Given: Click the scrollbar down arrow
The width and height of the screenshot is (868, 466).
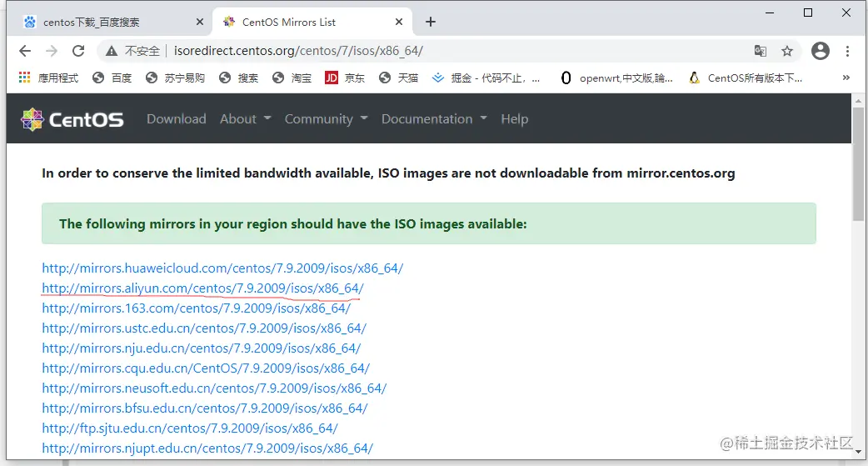Looking at the screenshot, I should (858, 452).
